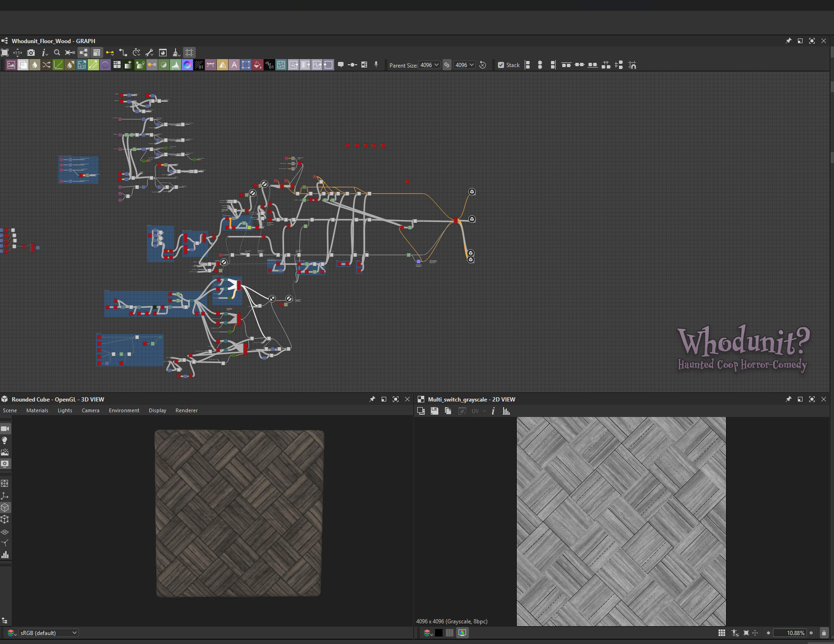
Task: Toggle the split channels display in the 2D view
Action: coord(450,633)
